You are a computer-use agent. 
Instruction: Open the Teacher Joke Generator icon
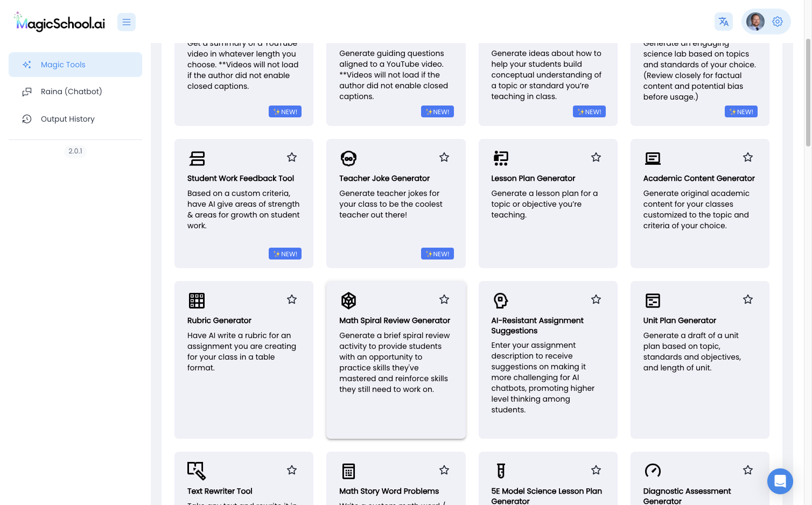coord(349,158)
